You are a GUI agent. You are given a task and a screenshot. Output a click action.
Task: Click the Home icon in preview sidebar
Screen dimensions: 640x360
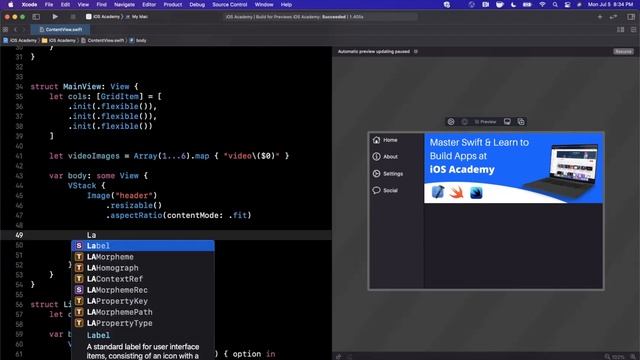coord(376,140)
